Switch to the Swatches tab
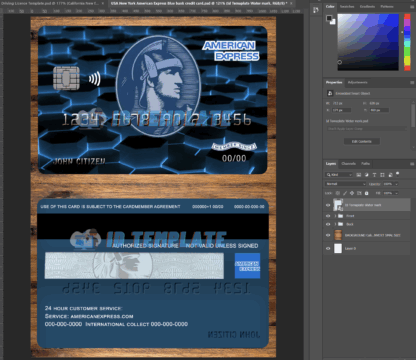Viewport: 416px width, 360px height. (x=347, y=6)
